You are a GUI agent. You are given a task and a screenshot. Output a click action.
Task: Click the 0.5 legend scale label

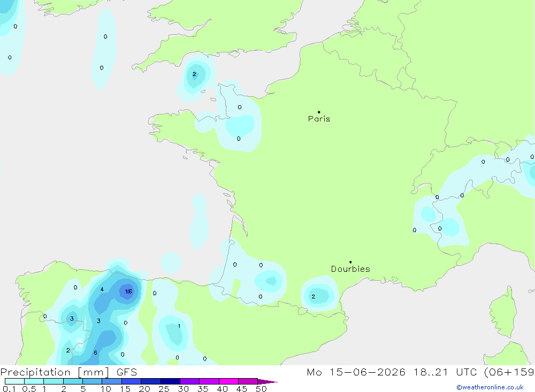[x=29, y=389]
